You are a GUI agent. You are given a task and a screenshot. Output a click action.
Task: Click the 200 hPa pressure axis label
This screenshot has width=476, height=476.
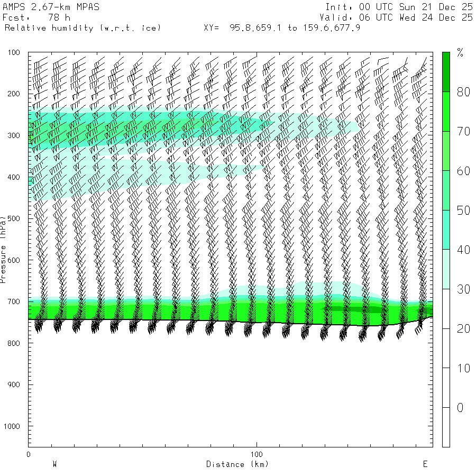tap(14, 94)
